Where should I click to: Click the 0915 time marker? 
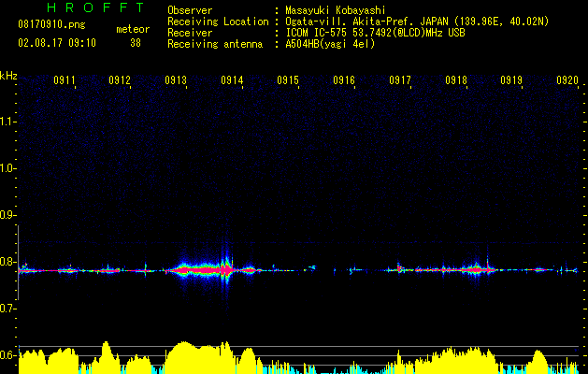coord(288,80)
